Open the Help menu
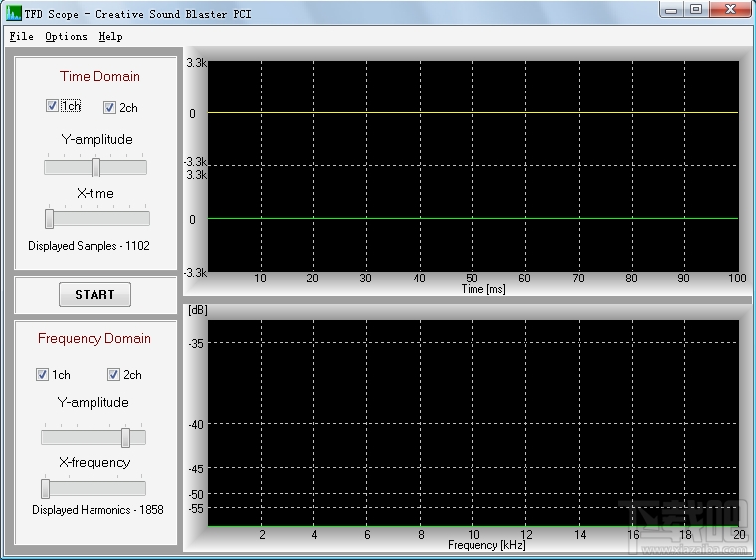Image resolution: width=756 pixels, height=560 pixels. tap(110, 36)
